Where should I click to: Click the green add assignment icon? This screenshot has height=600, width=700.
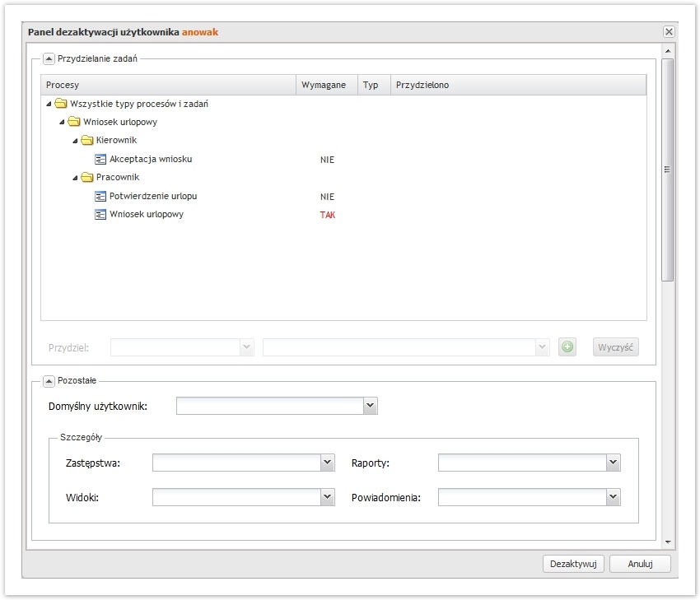point(567,347)
